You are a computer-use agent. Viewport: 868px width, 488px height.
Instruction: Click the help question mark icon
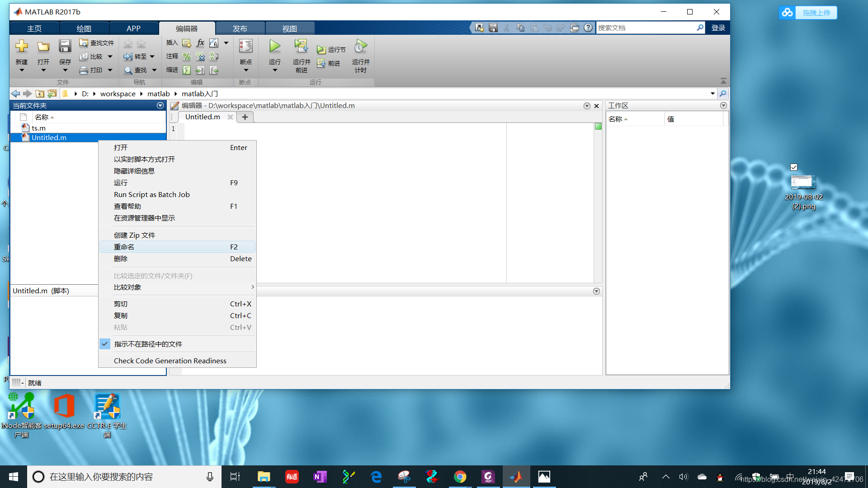[588, 28]
